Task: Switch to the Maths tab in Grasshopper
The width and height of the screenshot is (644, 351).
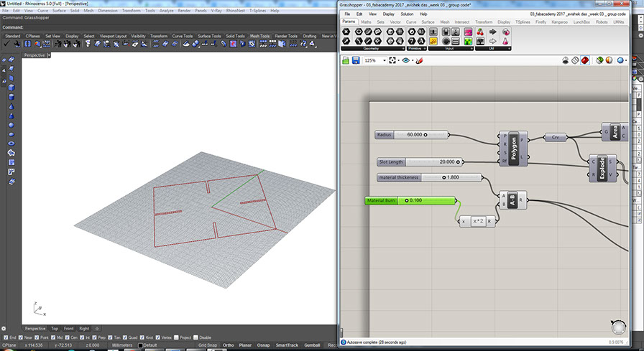Action: click(x=366, y=22)
